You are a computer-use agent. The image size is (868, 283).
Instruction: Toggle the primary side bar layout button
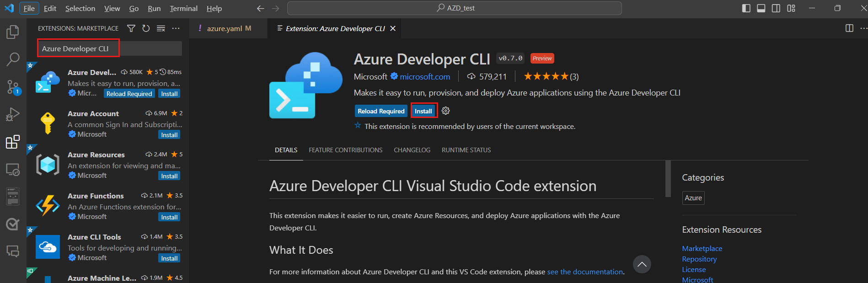(x=746, y=8)
